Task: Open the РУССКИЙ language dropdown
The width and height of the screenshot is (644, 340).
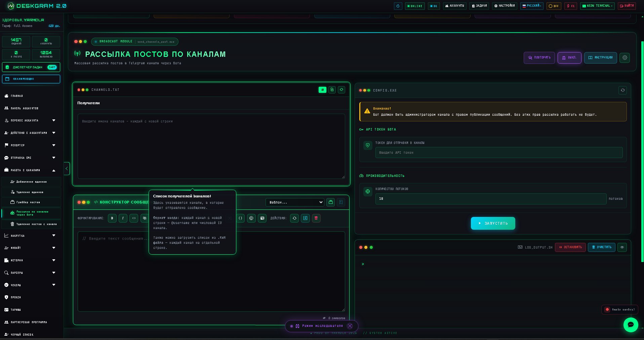Action: (x=532, y=6)
